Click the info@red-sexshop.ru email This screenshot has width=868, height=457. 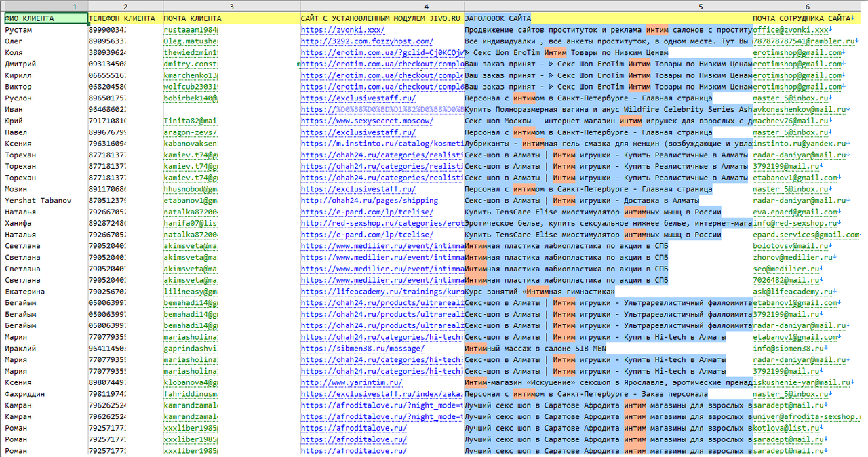coord(795,223)
